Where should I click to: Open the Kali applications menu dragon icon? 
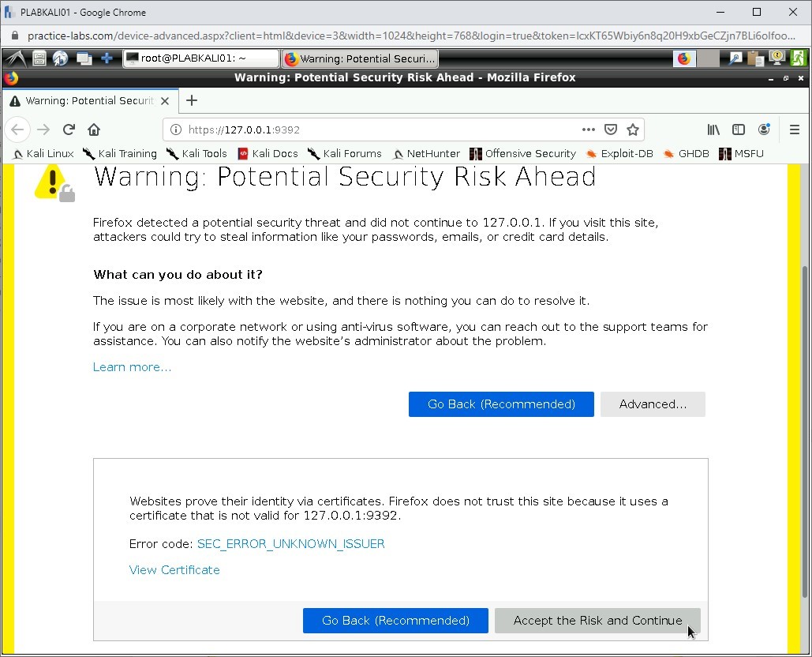(x=14, y=58)
